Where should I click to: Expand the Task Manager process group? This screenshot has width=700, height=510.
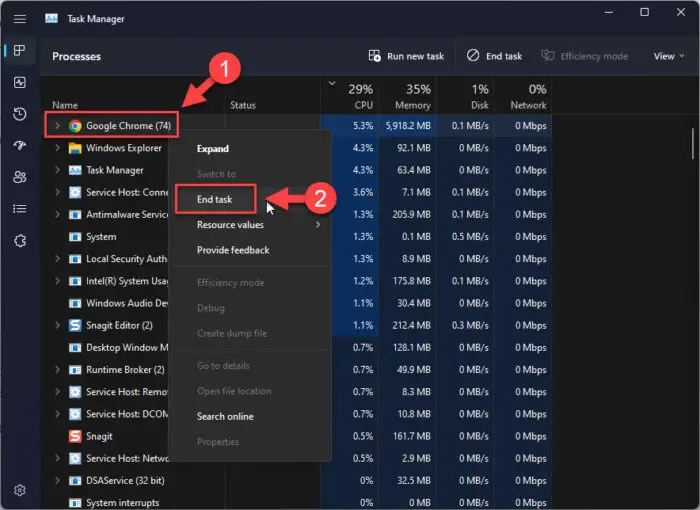(57, 170)
